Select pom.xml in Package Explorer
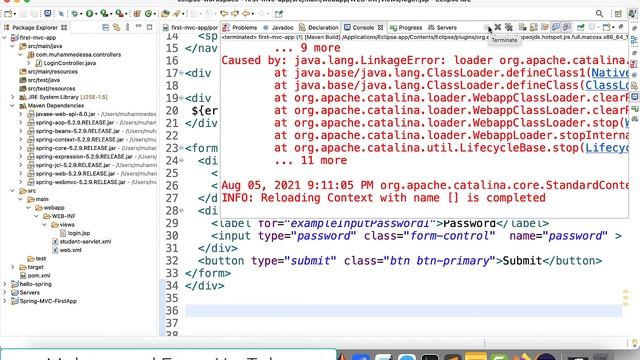 pyautogui.click(x=35, y=276)
